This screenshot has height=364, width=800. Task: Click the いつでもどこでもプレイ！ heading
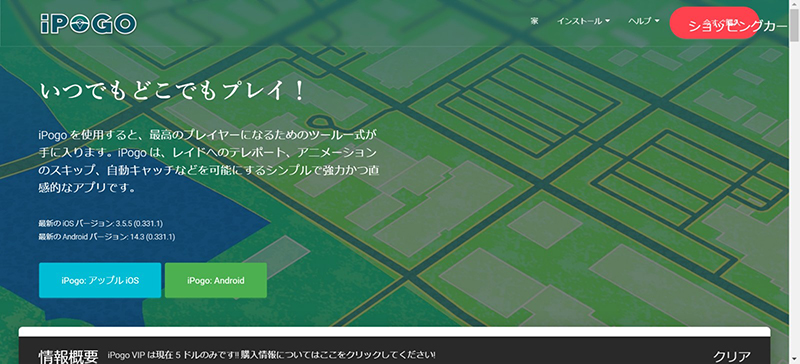173,91
